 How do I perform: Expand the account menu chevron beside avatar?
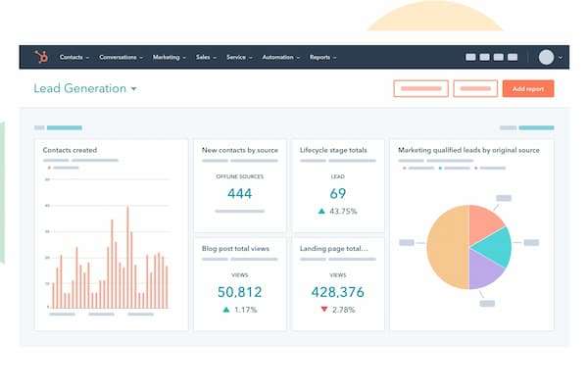point(561,58)
